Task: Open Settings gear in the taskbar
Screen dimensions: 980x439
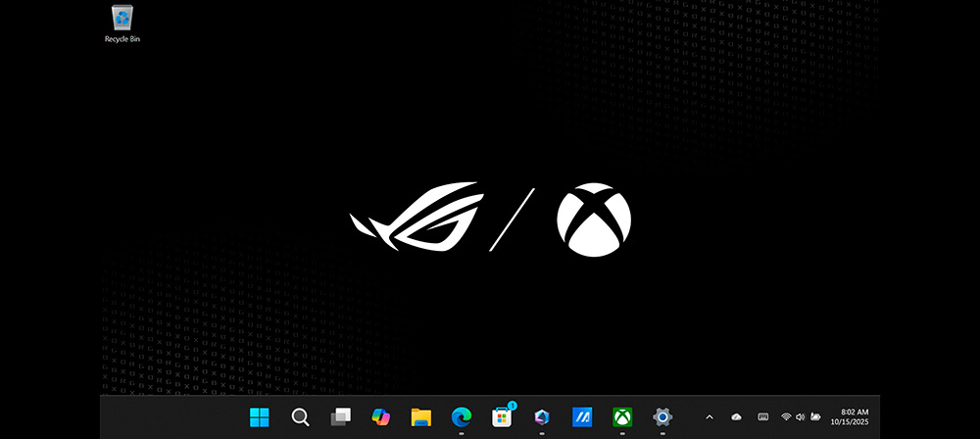Action: [662, 417]
